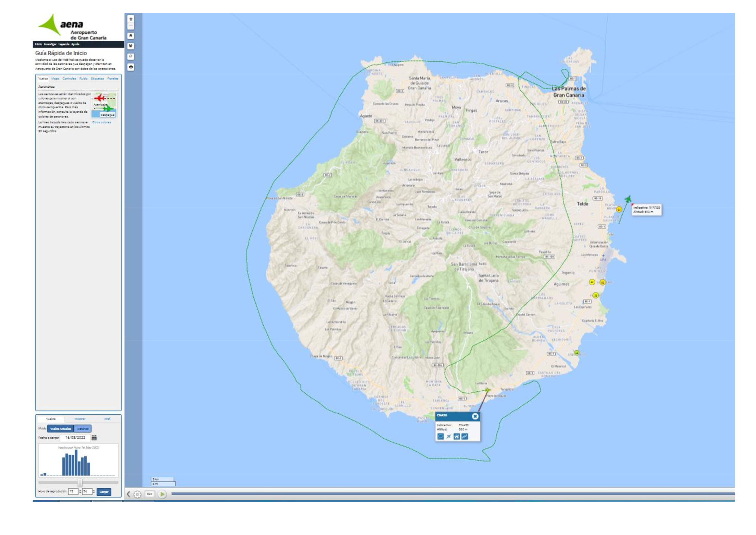
Task: Close the CNA28 flight info popup
Action: click(x=475, y=416)
